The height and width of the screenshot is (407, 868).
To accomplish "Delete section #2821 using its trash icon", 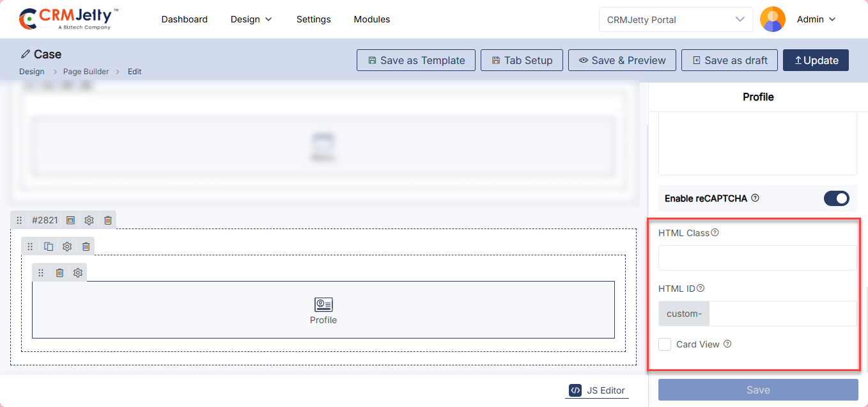I will 108,220.
